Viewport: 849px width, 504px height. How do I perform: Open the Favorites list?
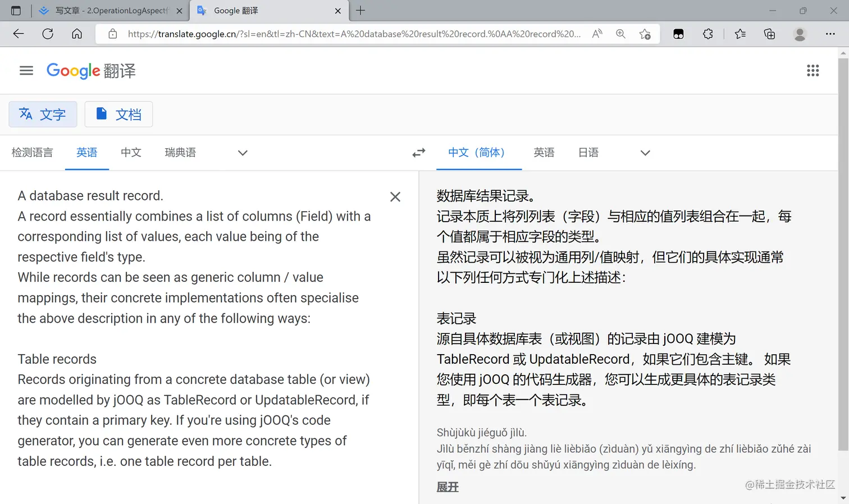[x=740, y=34]
